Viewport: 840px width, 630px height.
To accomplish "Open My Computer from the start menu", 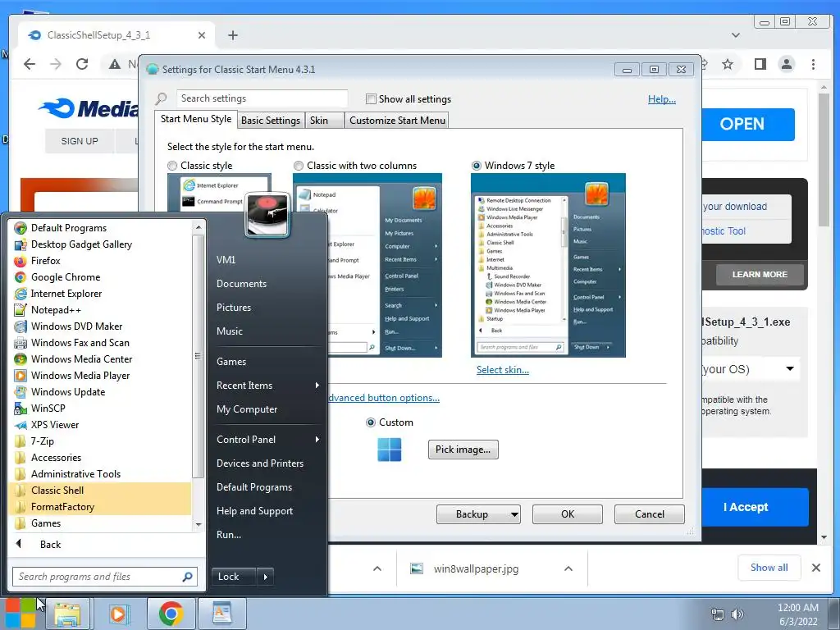I will click(x=247, y=409).
